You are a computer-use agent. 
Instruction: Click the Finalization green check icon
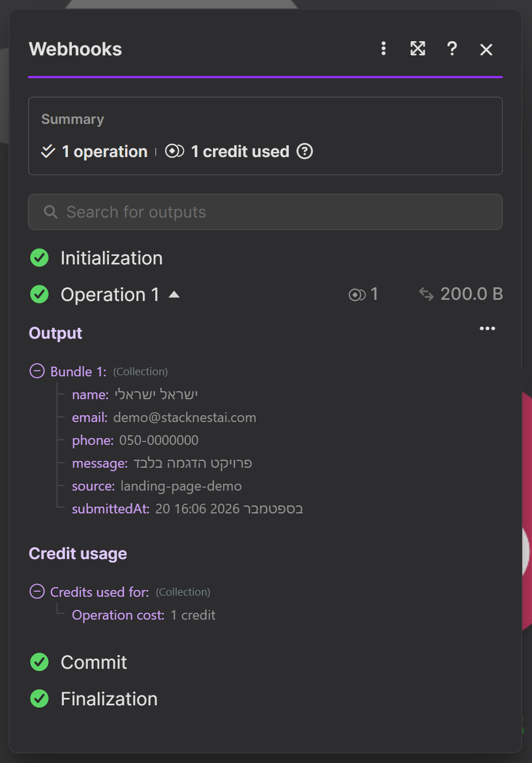pyautogui.click(x=39, y=698)
